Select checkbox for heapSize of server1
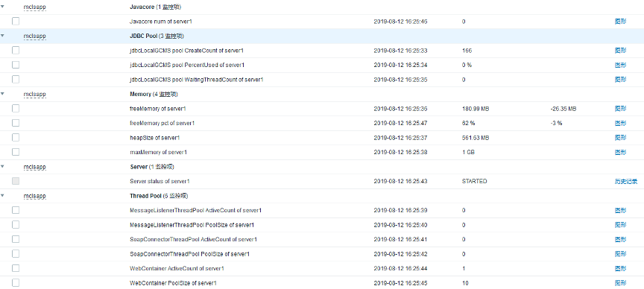This screenshot has width=644, height=289. pos(16,138)
